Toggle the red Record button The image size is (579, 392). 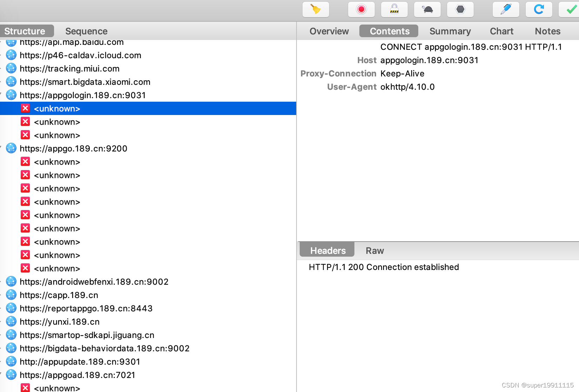point(361,9)
